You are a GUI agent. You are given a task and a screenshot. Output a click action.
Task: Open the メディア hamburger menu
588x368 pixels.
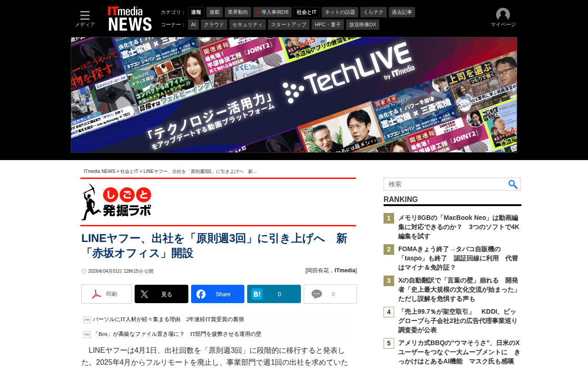[85, 18]
